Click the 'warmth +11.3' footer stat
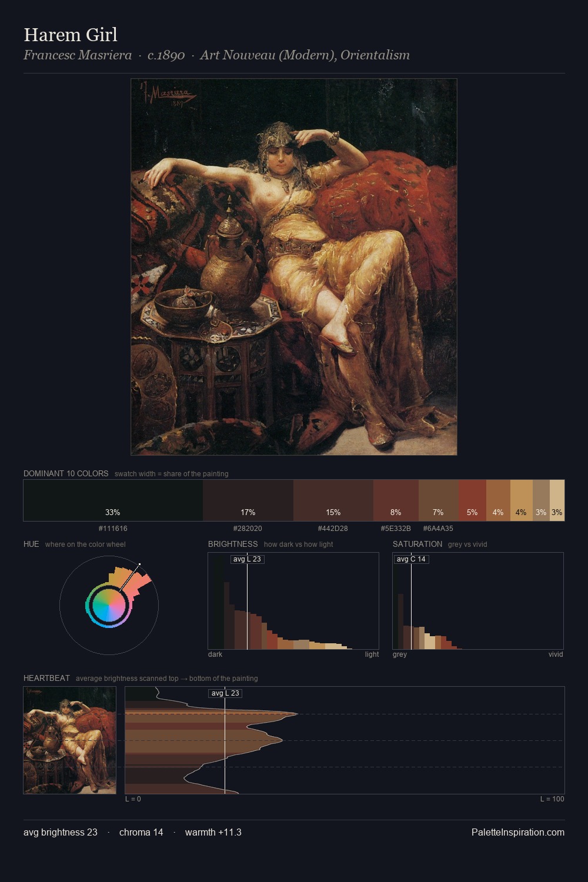Viewport: 588px width, 882px height. pos(213,833)
